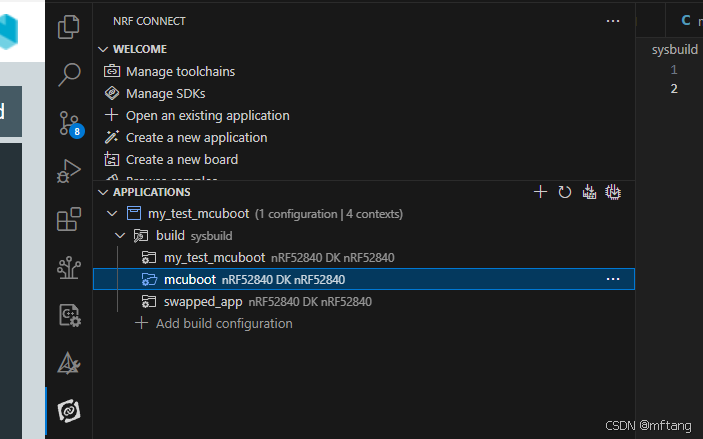
Task: Click the plus icon in Applications header
Action: tap(540, 192)
